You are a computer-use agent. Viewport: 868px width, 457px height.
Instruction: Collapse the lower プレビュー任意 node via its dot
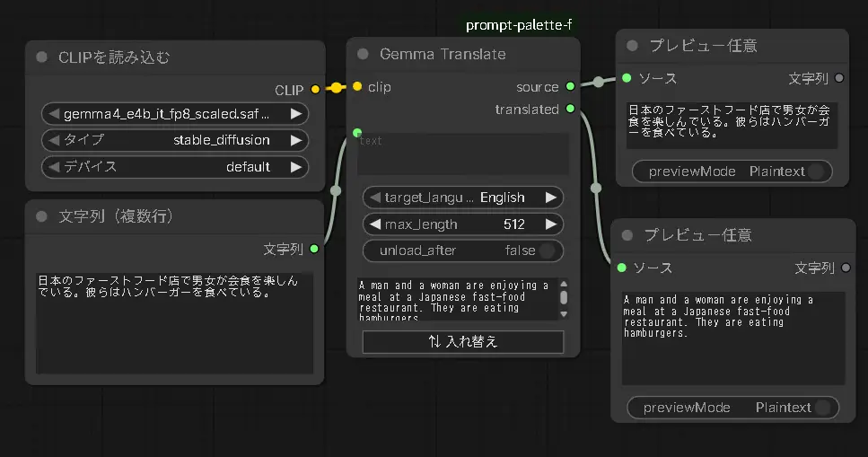tap(627, 235)
